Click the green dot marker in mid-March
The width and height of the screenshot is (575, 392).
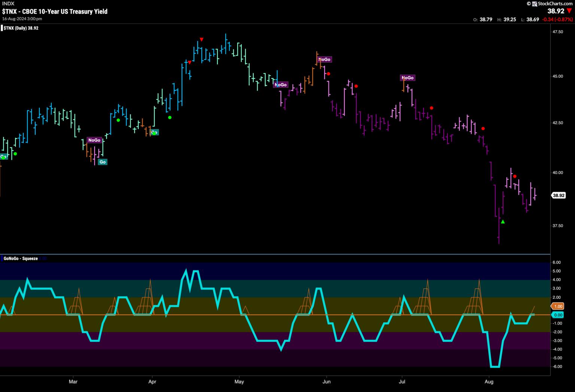(118, 120)
